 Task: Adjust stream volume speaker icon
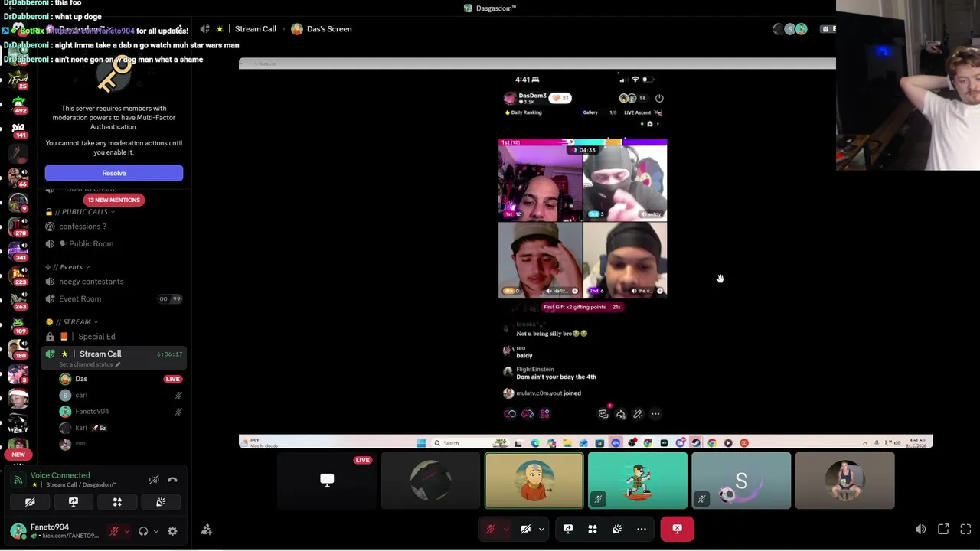pyautogui.click(x=920, y=529)
